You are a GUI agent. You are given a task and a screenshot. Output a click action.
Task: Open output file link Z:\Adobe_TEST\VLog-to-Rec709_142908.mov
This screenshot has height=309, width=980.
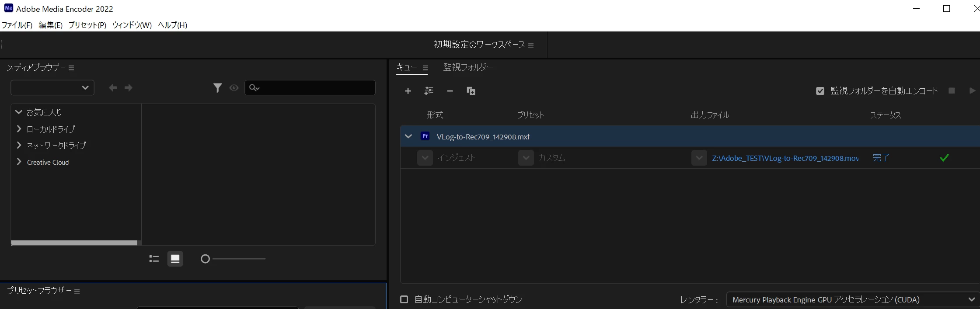click(785, 158)
